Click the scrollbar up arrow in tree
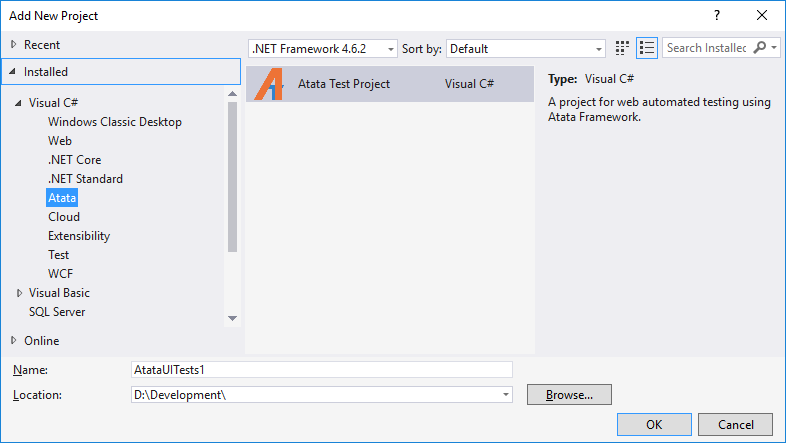Screen dimensions: 786x443 click(x=232, y=94)
